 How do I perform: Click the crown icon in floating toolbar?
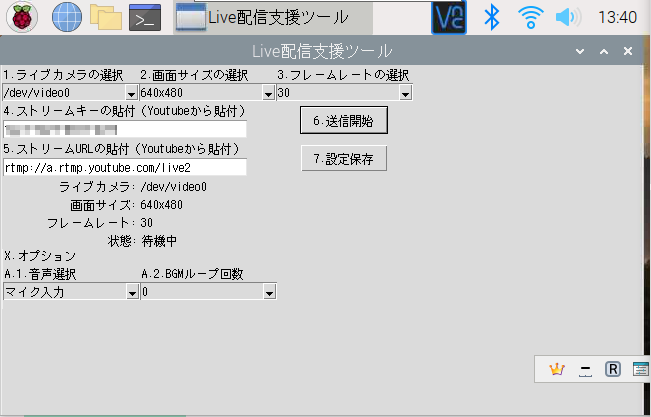[557, 369]
